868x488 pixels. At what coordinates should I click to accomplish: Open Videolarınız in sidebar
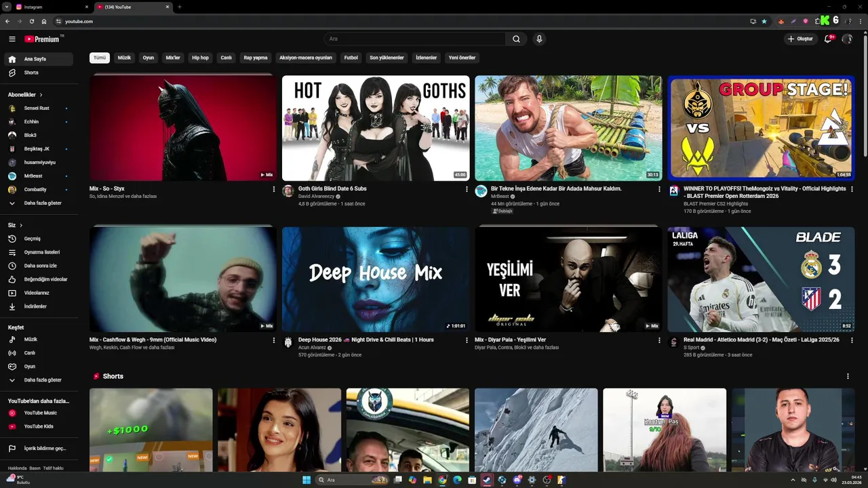(39, 293)
